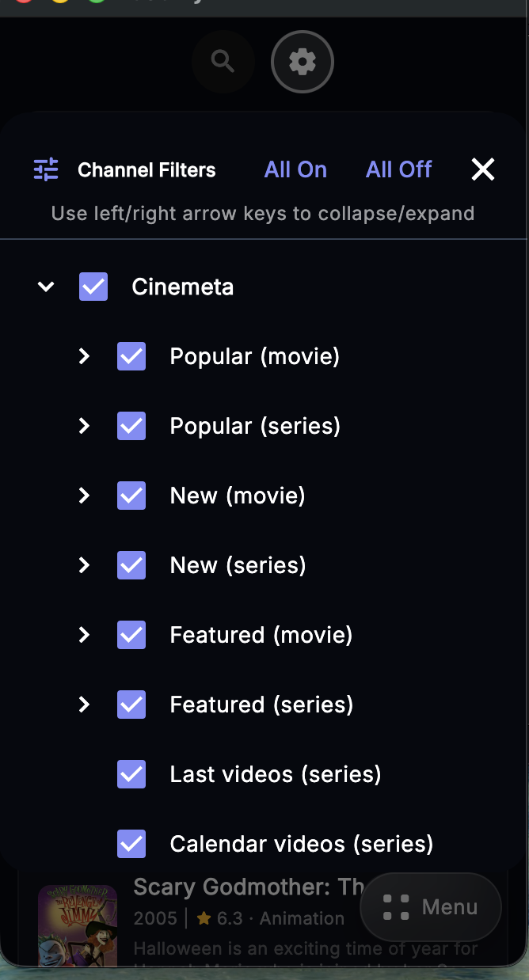Open the search function
This screenshot has height=980, width=529.
pyautogui.click(x=223, y=61)
